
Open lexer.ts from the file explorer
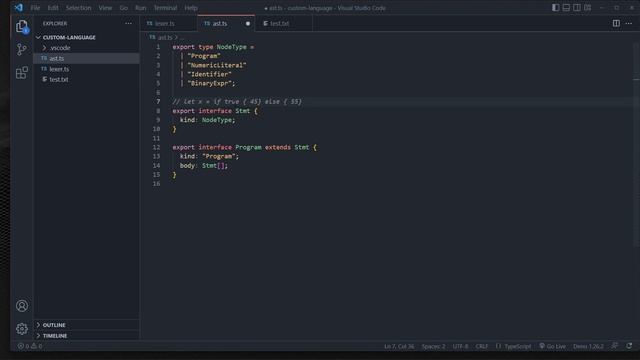86,69
